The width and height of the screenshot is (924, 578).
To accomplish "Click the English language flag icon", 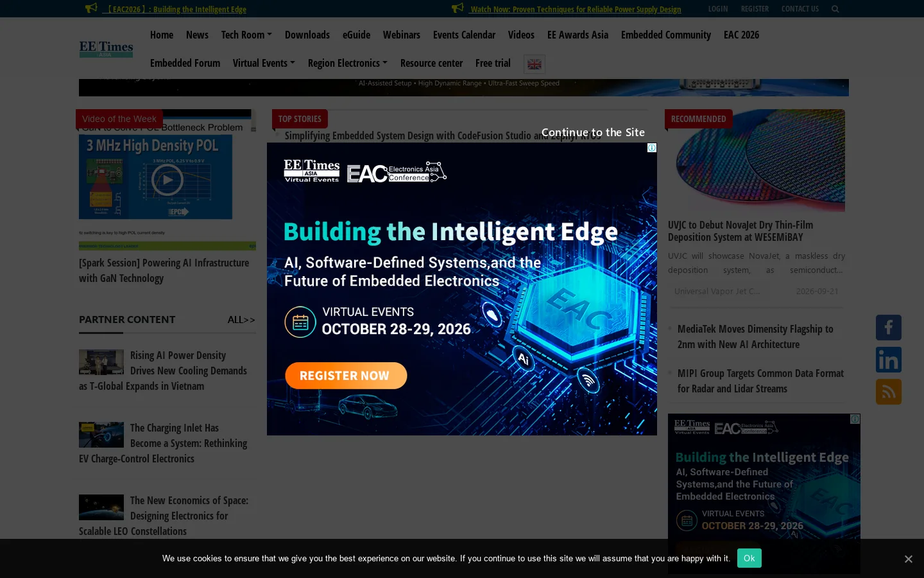I will pos(535,64).
